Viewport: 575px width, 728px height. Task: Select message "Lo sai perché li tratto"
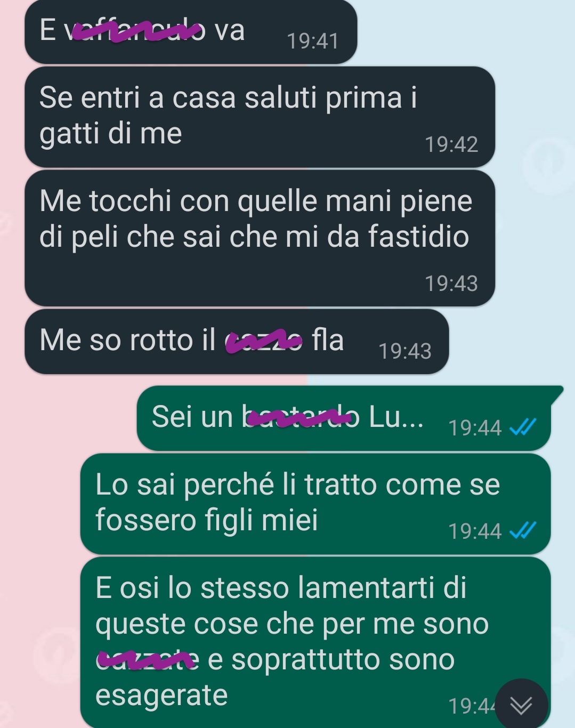315,504
